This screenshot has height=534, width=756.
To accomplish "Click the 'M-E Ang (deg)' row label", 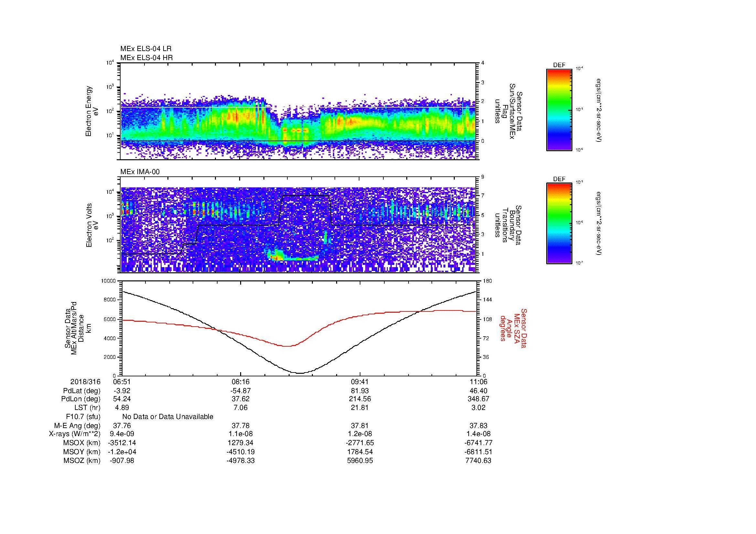I will click(77, 426).
